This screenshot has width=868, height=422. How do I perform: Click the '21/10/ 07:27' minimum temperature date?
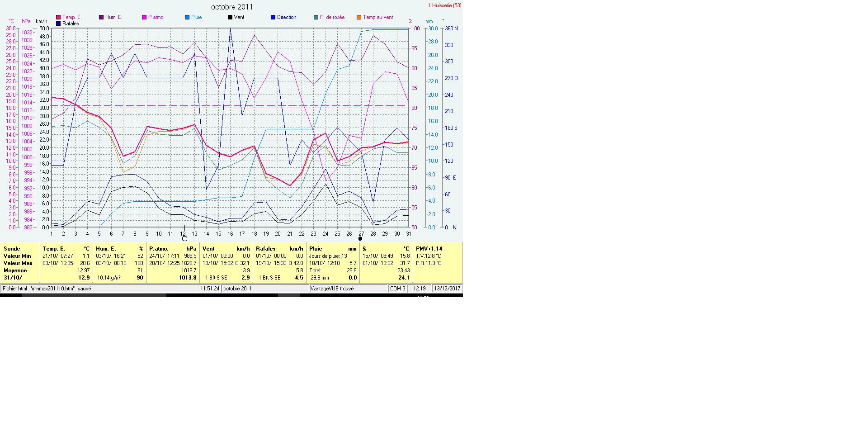[x=58, y=256]
